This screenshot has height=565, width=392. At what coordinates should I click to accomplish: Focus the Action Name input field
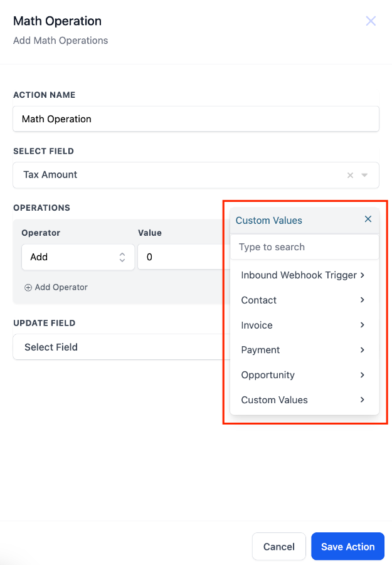click(x=196, y=119)
